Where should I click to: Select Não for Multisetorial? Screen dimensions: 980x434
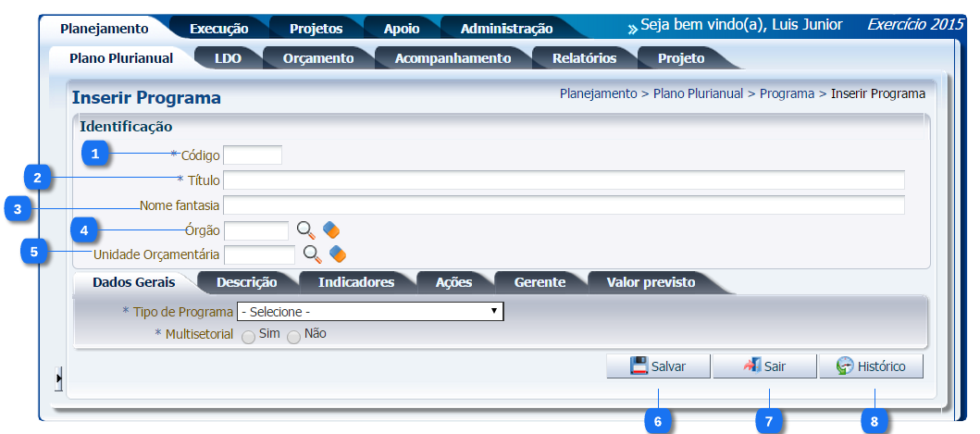(294, 338)
